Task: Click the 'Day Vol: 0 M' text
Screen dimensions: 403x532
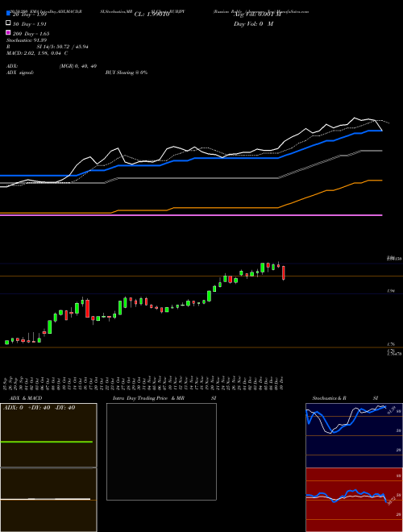Action: [x=253, y=24]
